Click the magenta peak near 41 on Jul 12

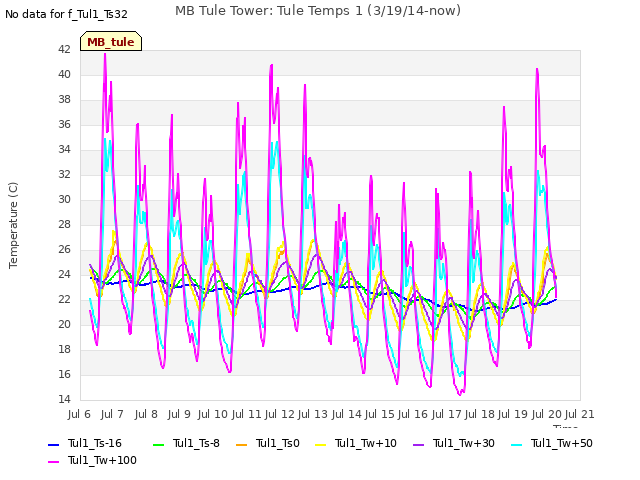pos(271,65)
